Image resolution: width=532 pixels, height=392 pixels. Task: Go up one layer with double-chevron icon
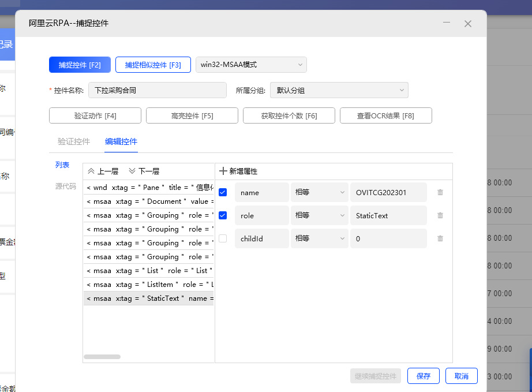(91, 171)
